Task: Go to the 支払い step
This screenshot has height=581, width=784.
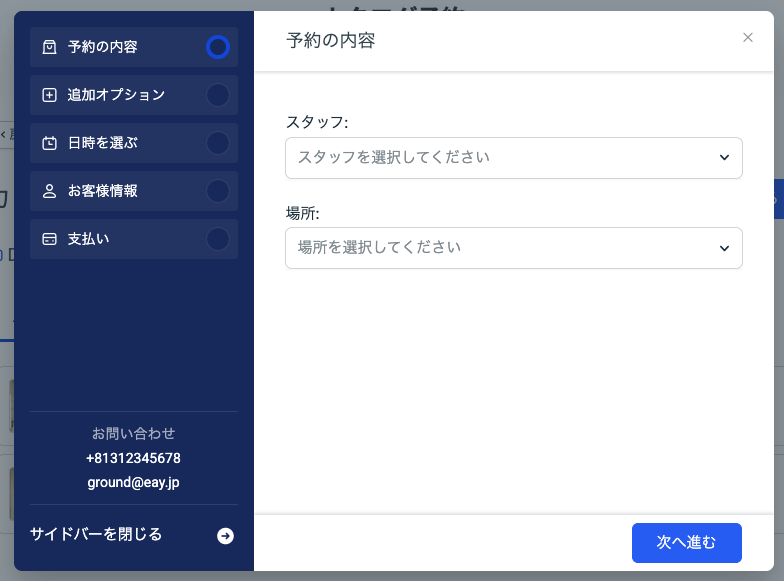Action: click(89, 239)
